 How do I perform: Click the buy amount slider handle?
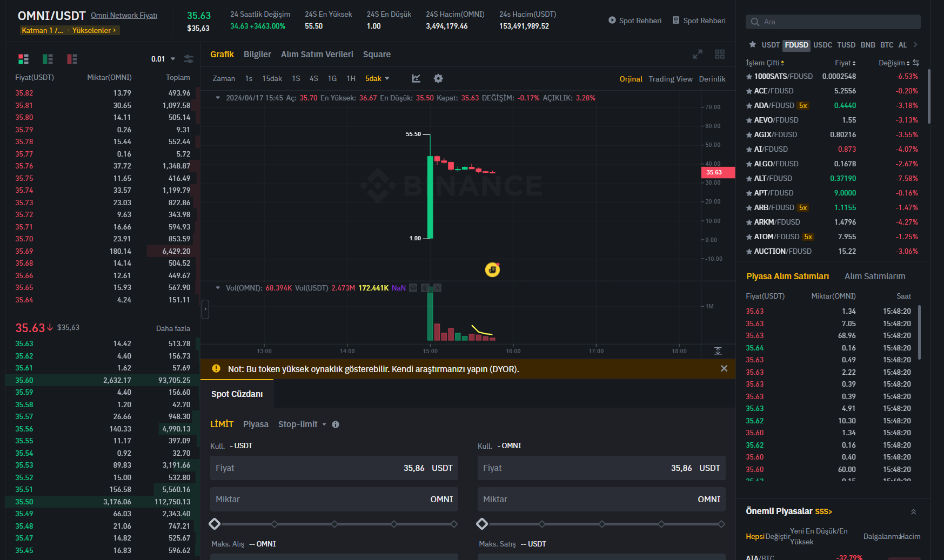(x=215, y=524)
